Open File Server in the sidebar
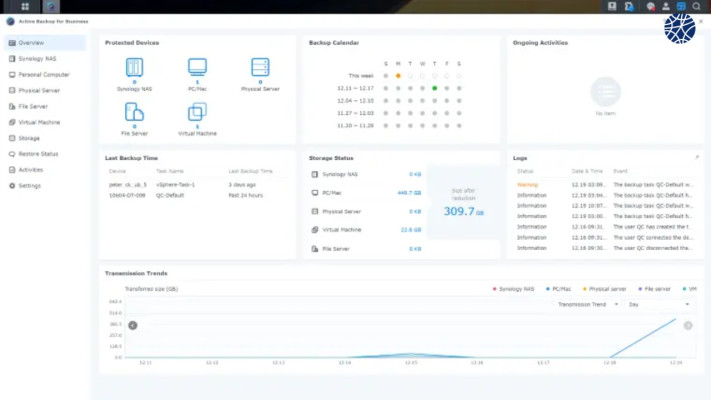711x400 pixels. coord(45,106)
